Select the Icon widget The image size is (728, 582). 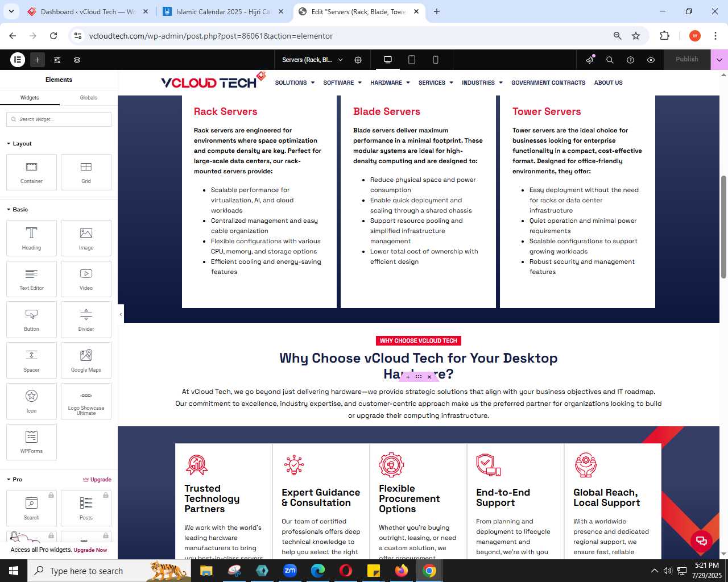31,401
